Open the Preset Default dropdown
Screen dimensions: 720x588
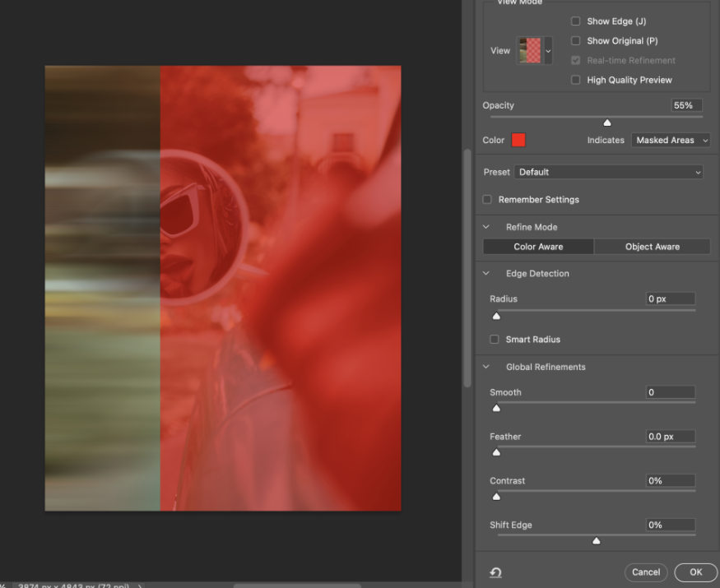(608, 172)
